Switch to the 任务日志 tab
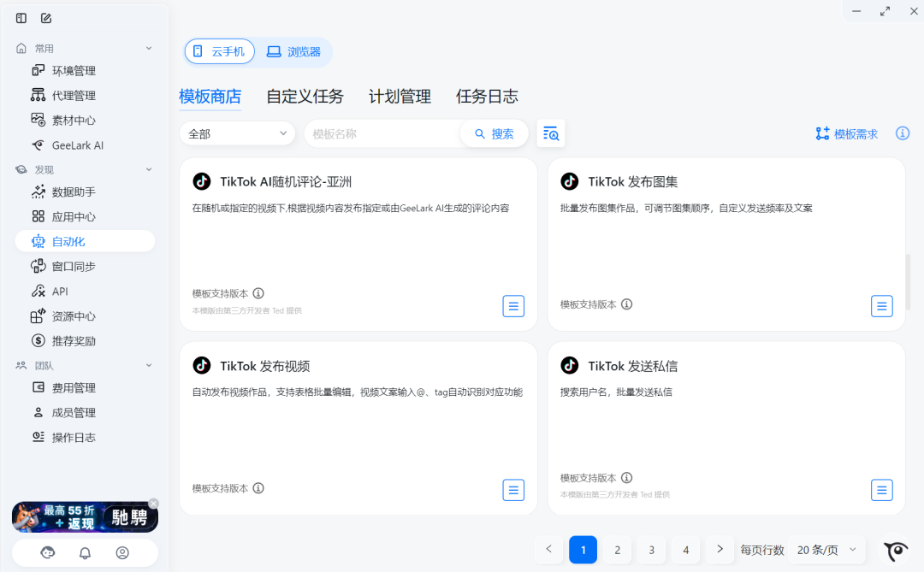Viewport: 924px width, 572px height. click(x=487, y=97)
